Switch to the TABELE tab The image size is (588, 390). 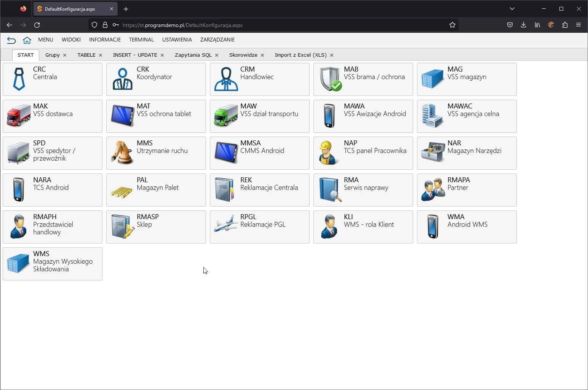(86, 55)
